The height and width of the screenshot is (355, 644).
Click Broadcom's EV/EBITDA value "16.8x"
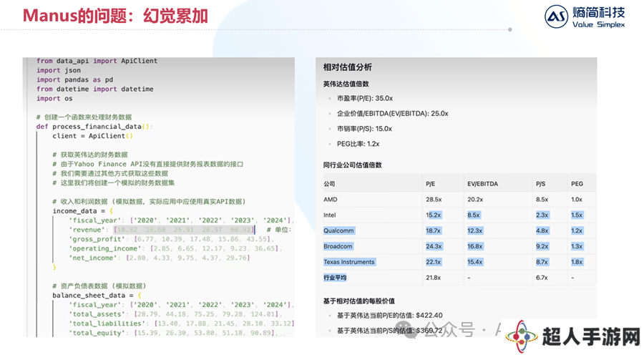475,246
